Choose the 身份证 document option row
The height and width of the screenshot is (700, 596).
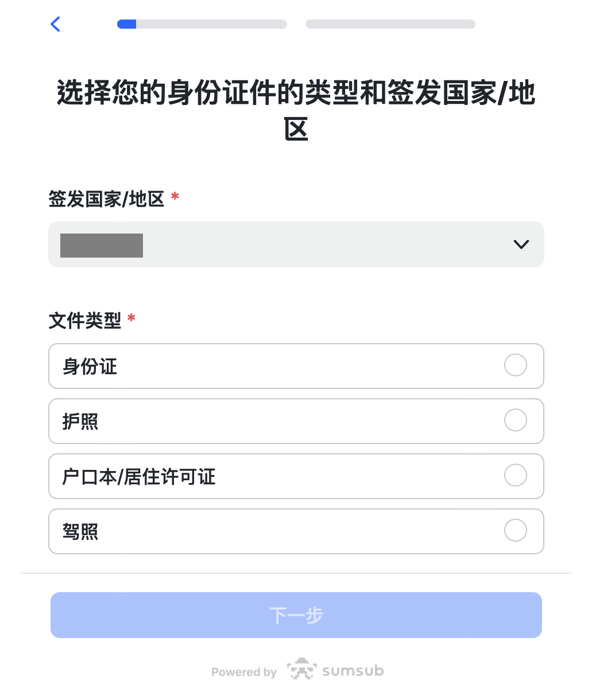(x=296, y=366)
